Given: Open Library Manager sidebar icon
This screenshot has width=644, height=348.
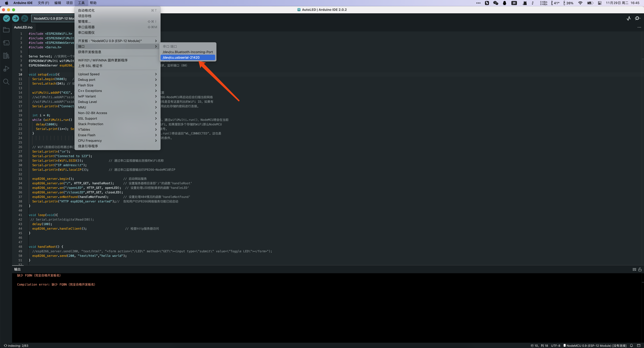Looking at the screenshot, I should [x=6, y=56].
